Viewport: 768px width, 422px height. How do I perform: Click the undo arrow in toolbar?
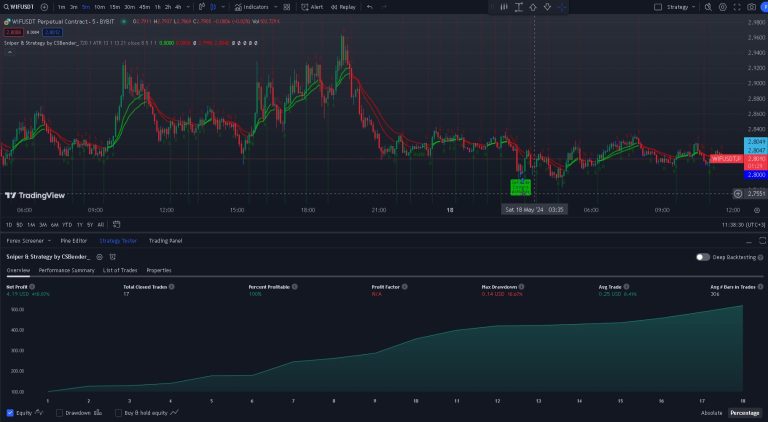click(370, 7)
